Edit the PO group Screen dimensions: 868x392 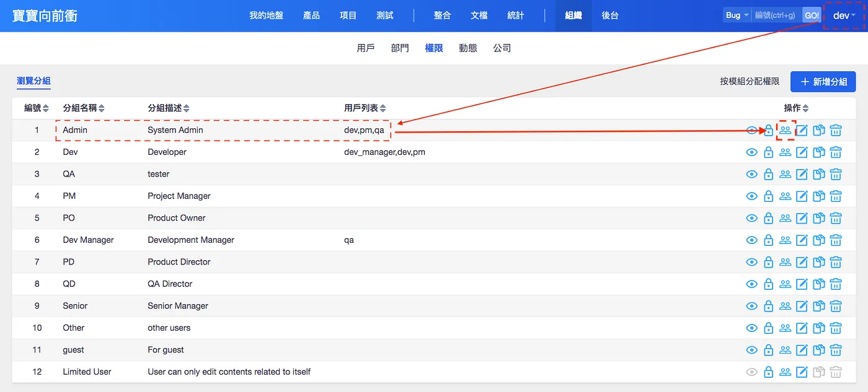(802, 218)
